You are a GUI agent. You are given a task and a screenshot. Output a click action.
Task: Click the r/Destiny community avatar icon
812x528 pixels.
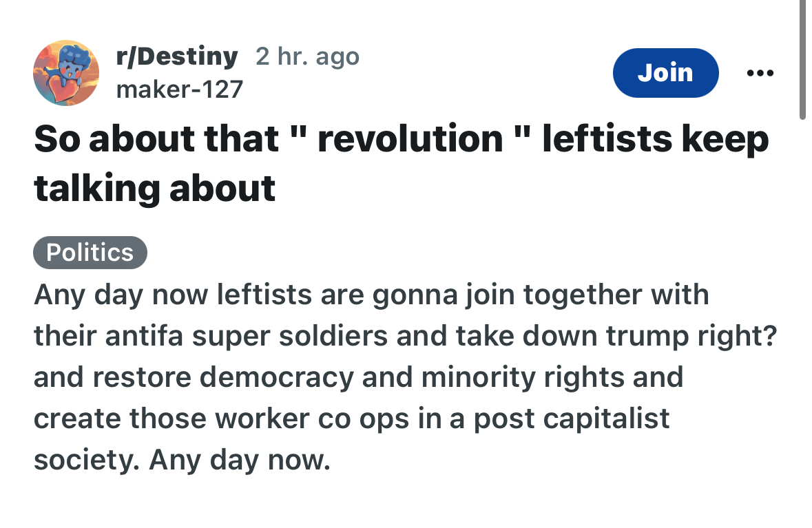coord(66,73)
